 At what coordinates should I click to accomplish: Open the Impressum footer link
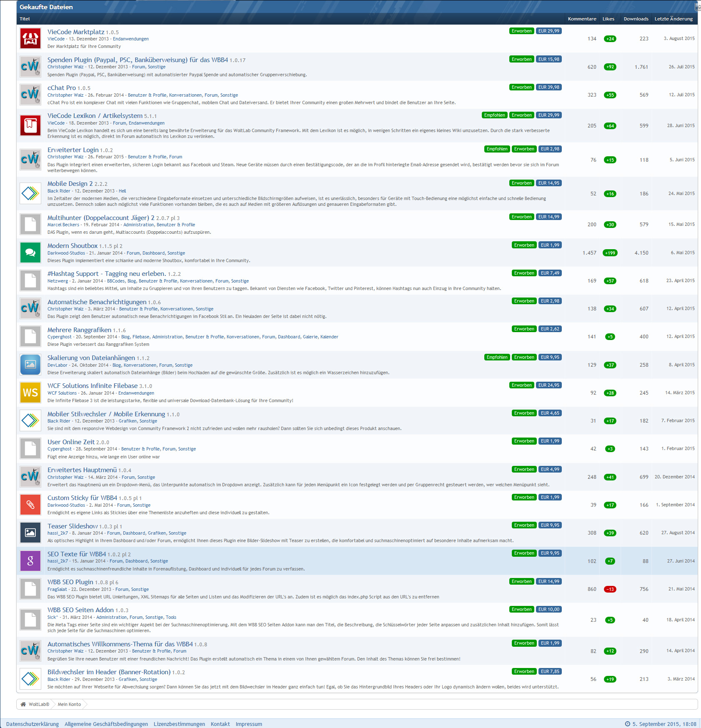click(x=249, y=724)
